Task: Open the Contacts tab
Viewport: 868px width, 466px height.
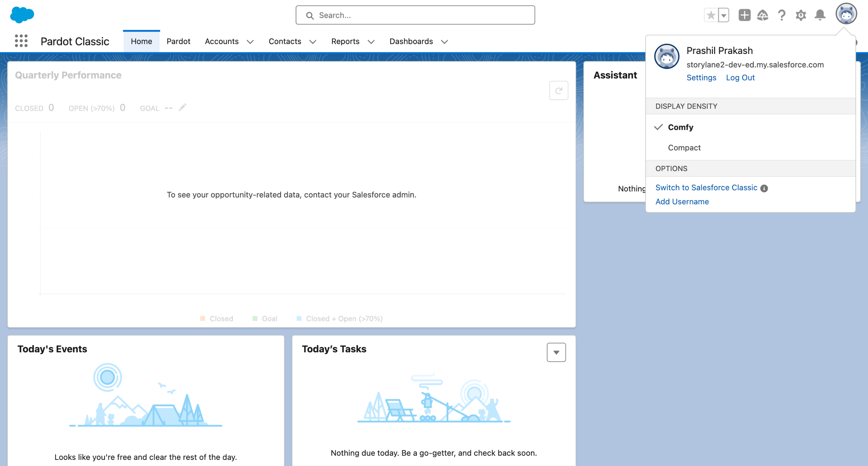Action: (285, 41)
